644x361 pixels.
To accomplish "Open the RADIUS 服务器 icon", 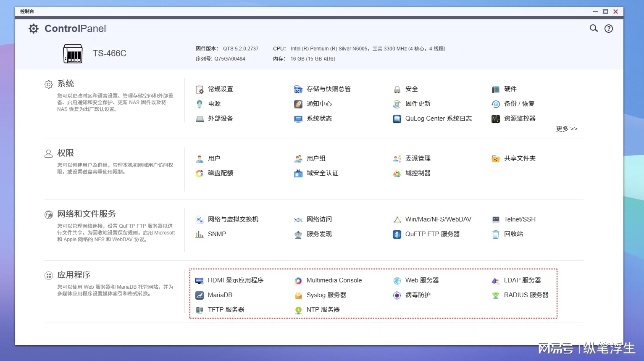I will 496,295.
